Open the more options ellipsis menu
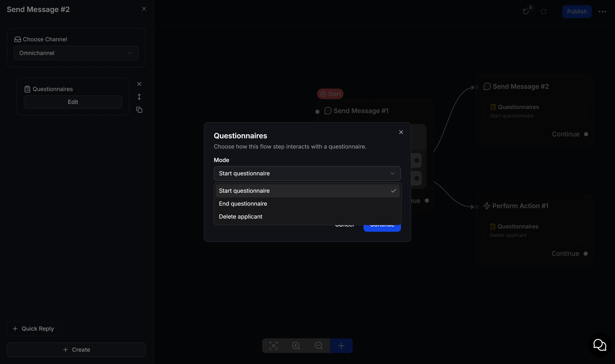Viewport: 615px width, 364px height. [602, 12]
